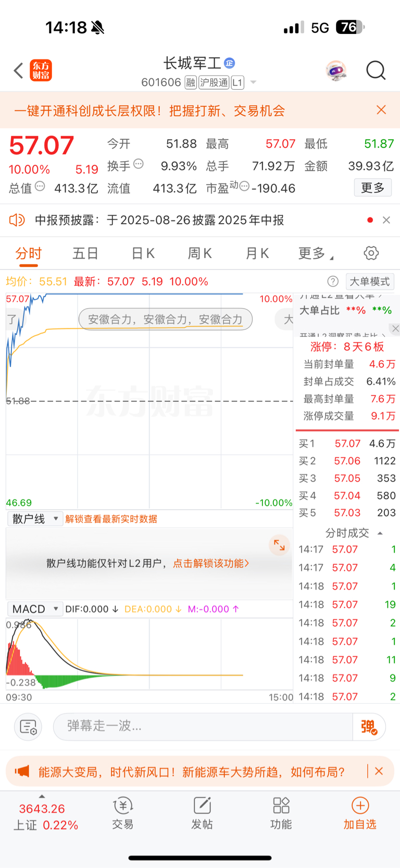400x868 pixels.
Task: Tap the blue verified badge beside 长城军工
Action: tap(230, 63)
